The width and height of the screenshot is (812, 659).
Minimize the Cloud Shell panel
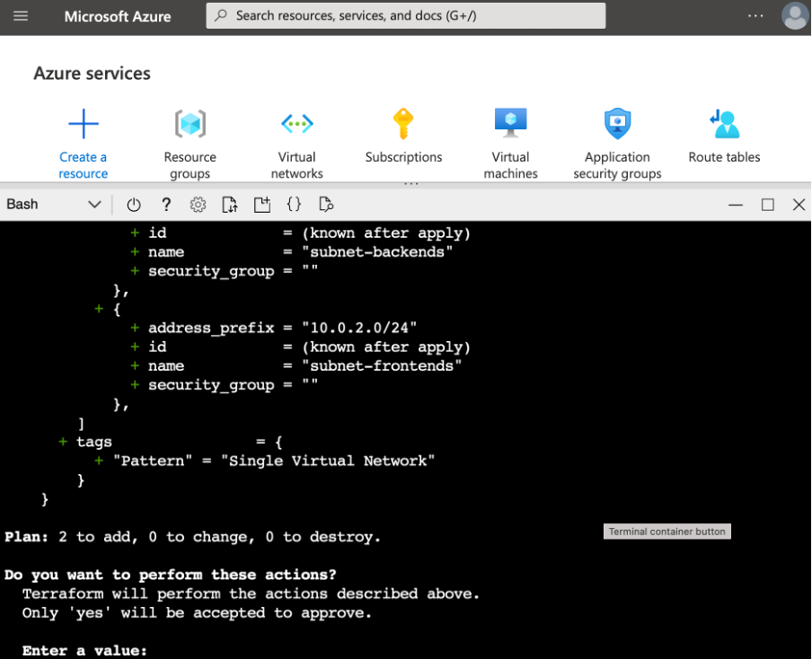[x=736, y=205]
